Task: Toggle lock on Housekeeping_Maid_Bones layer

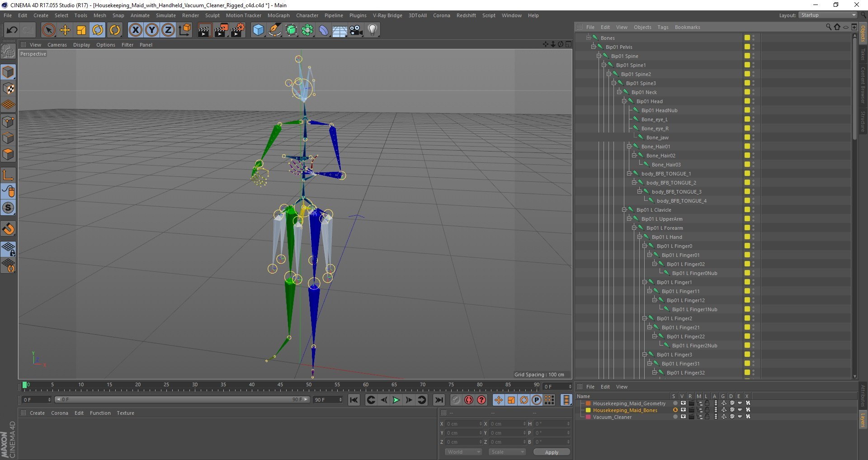Action: click(x=707, y=410)
